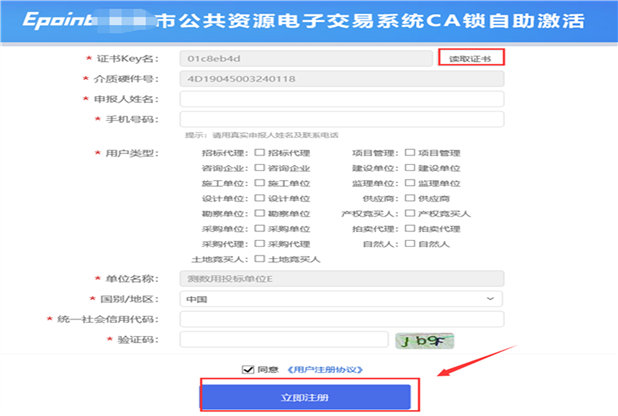This screenshot has height=416, width=618.
Task: Enable the 建设单位 checkbox
Action: [410, 168]
